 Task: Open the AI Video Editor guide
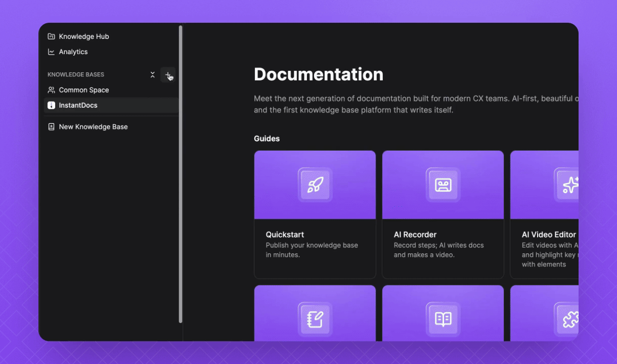544,214
